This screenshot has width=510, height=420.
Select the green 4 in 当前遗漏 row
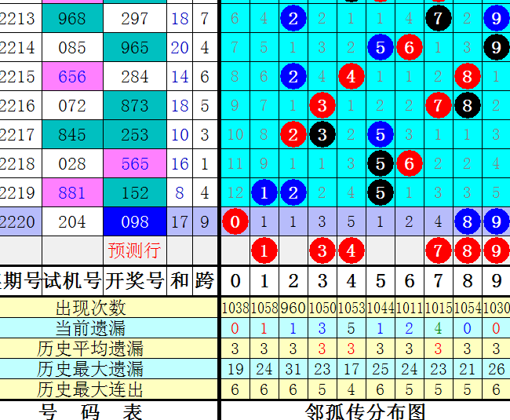click(x=438, y=329)
